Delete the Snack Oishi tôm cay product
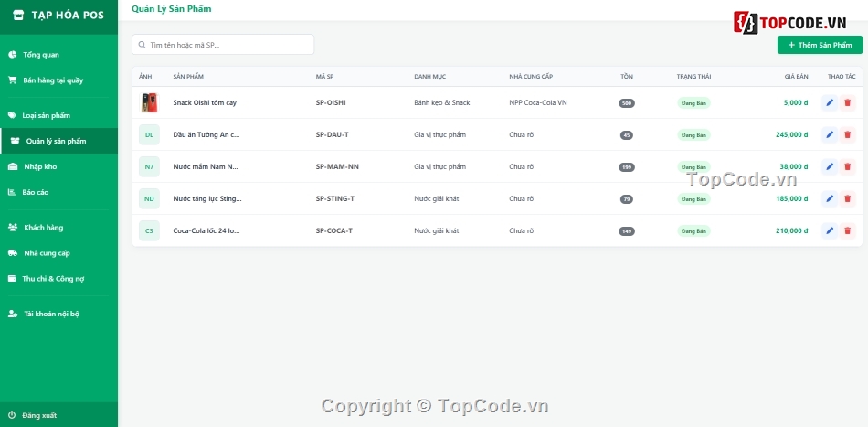 (847, 103)
